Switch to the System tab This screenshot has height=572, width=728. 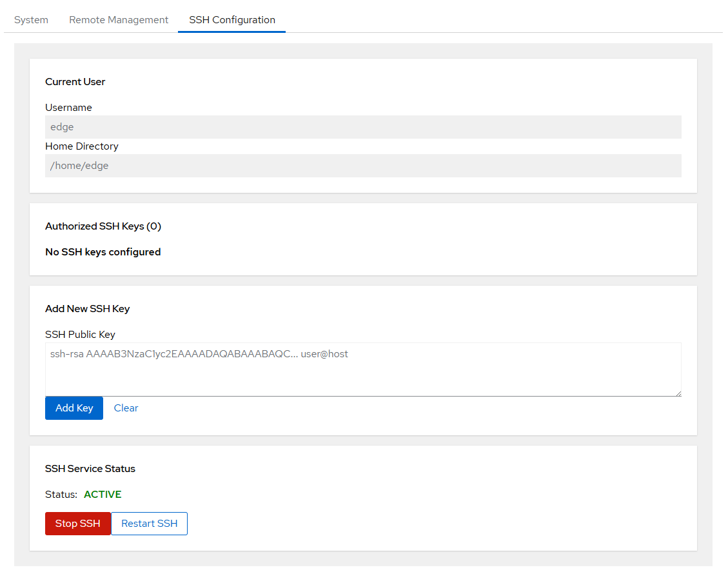31,20
